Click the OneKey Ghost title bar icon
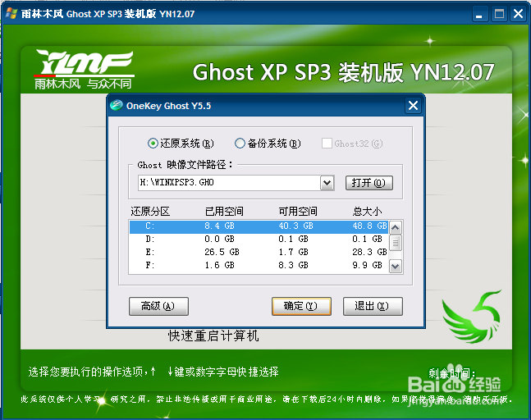This screenshot has height=420, width=531. 117,105
